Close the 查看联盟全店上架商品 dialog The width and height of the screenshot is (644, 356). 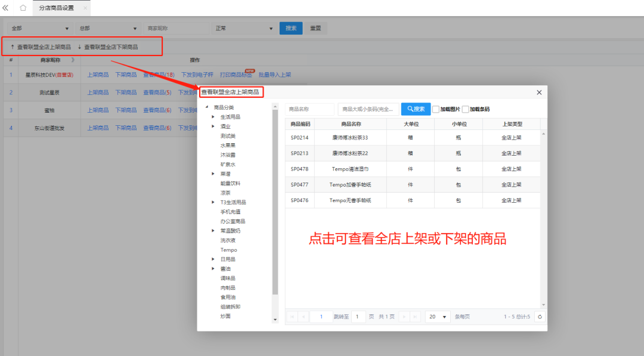[539, 92]
